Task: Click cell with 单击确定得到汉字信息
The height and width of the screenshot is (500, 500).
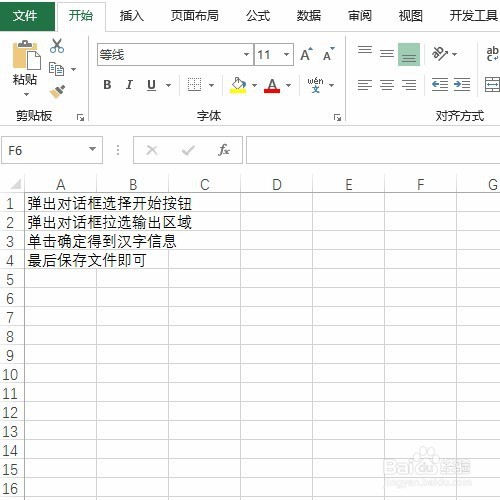Action: coord(61,241)
